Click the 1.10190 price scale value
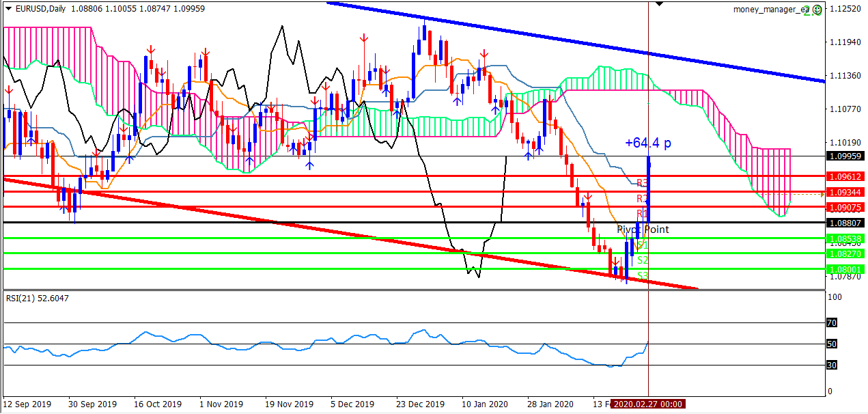 pos(845,143)
